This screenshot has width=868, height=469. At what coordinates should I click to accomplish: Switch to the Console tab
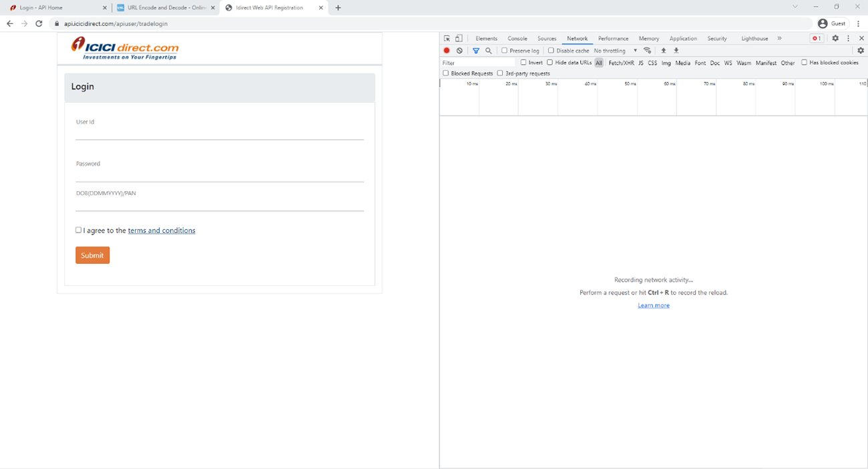[x=517, y=39]
